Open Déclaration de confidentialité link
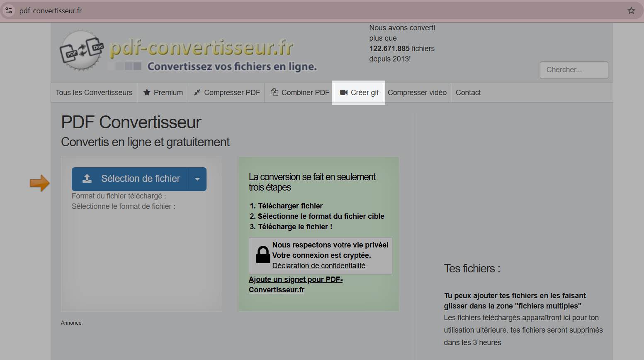The image size is (644, 360). click(319, 266)
